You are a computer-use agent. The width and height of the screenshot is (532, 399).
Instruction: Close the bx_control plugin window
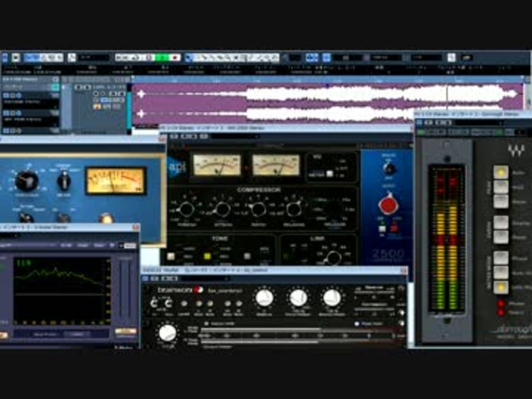[x=403, y=270]
